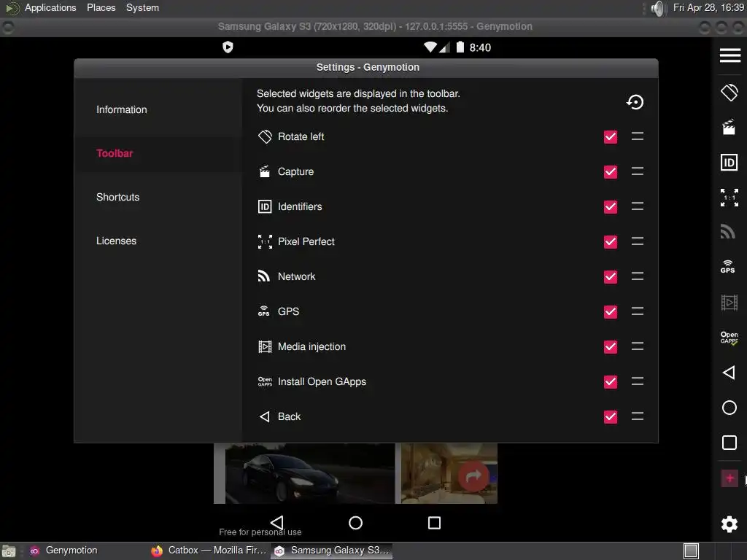Disable the Network widget checkbox
The image size is (747, 560).
click(x=611, y=276)
